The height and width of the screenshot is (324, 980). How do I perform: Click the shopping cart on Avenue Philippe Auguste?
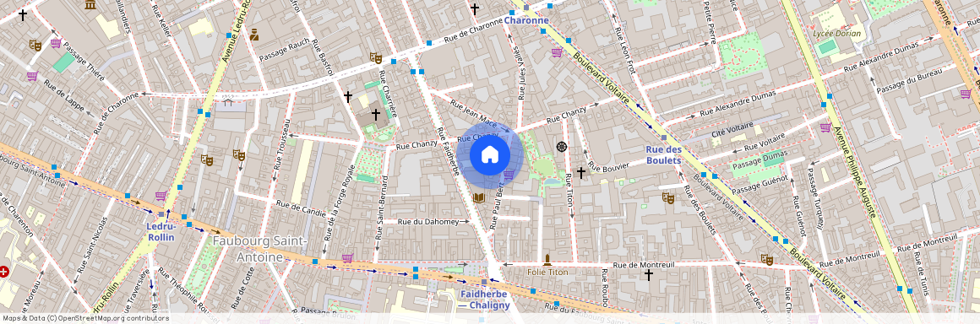pos(825,127)
